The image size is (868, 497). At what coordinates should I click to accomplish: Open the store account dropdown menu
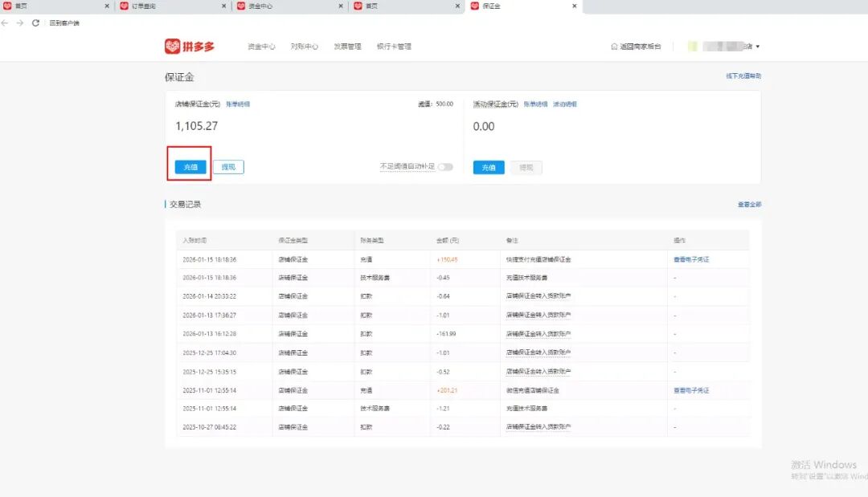(756, 46)
